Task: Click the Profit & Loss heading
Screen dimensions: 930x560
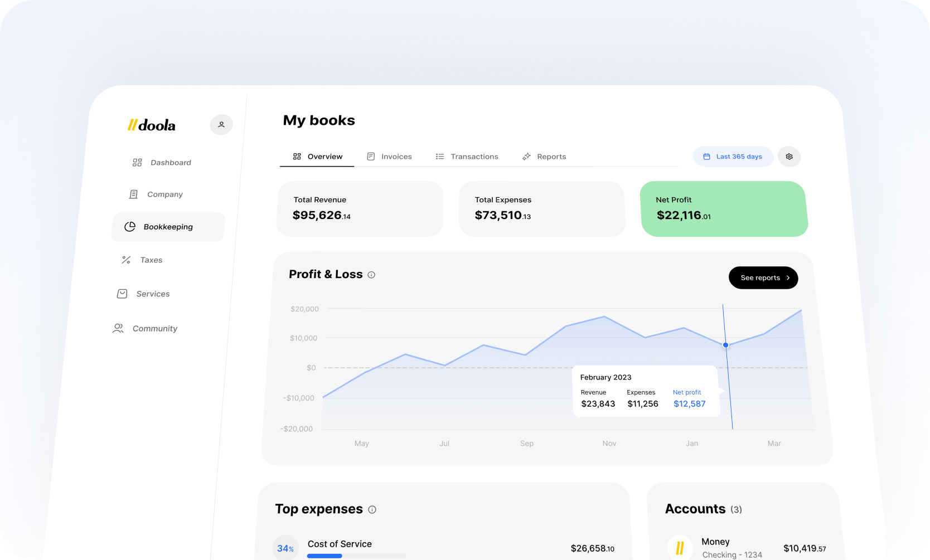Action: 326,274
